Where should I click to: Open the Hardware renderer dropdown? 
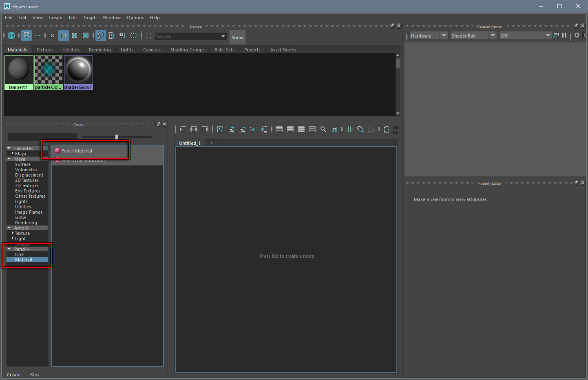click(444, 35)
